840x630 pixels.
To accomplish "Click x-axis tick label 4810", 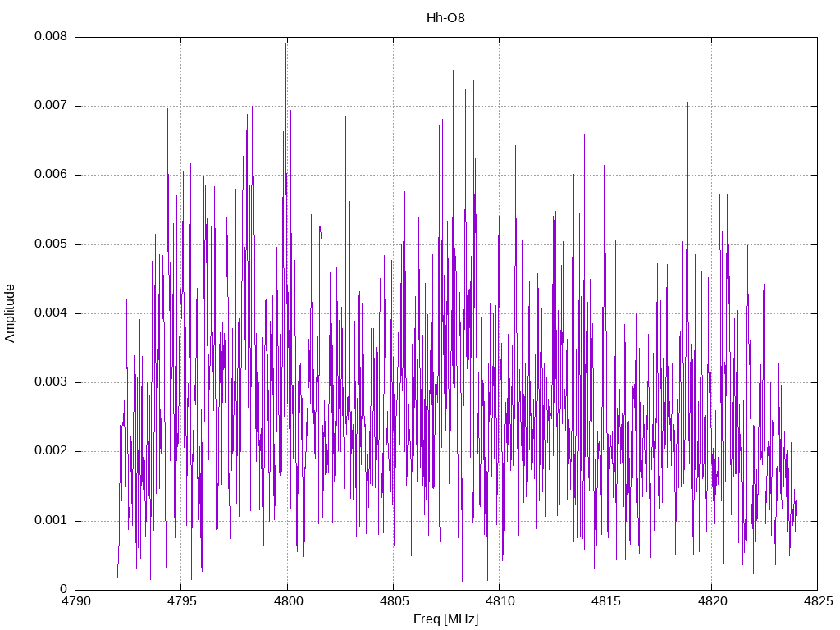I will tap(500, 601).
